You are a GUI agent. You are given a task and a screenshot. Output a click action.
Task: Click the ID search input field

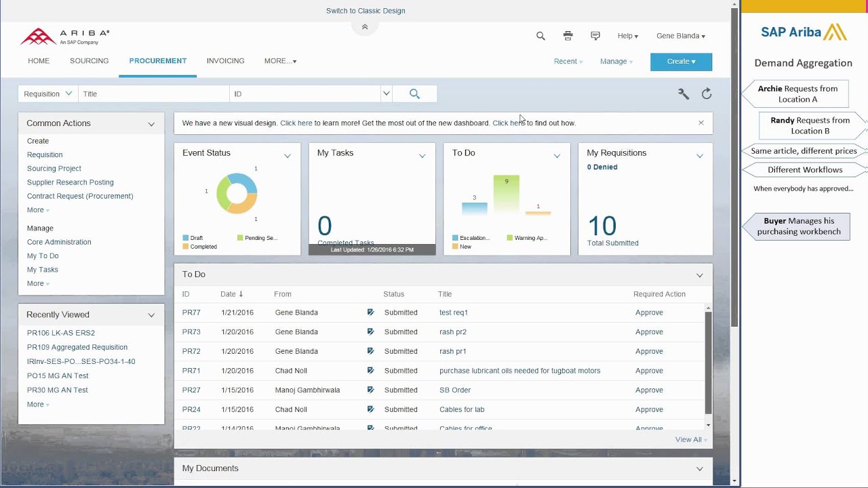pos(305,94)
